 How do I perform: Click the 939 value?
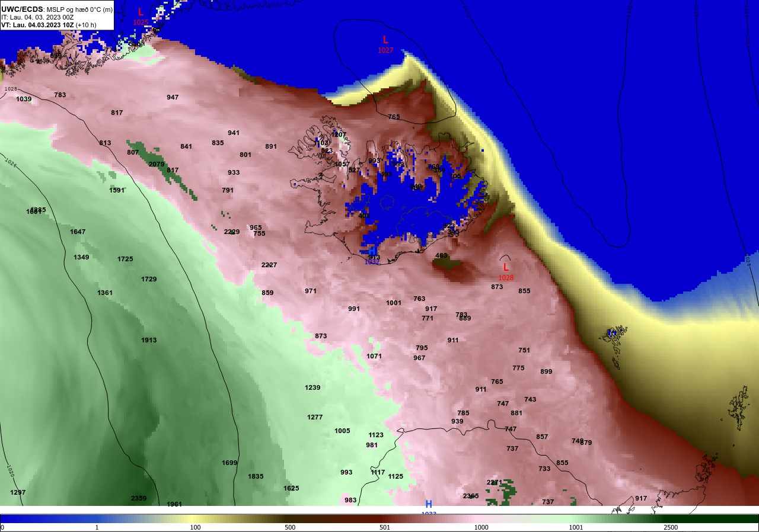click(x=457, y=421)
